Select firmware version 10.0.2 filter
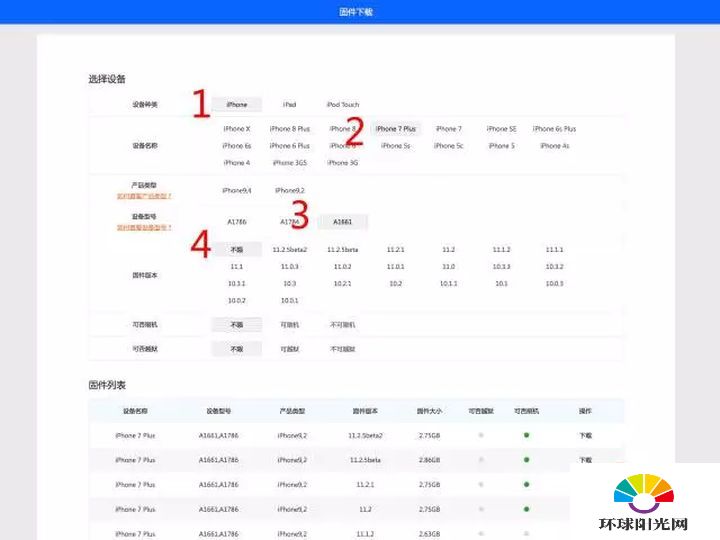The height and width of the screenshot is (540, 720). [236, 301]
